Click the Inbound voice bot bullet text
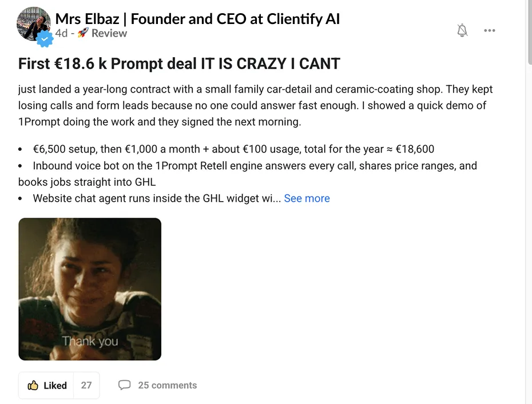 click(248, 174)
